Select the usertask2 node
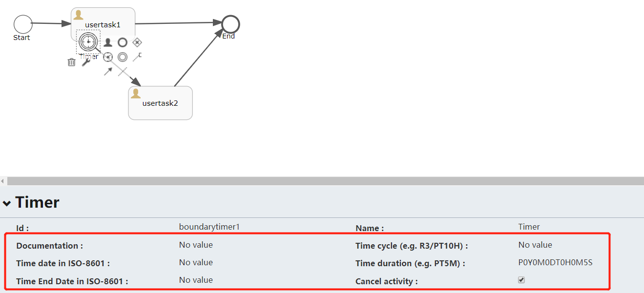The height and width of the screenshot is (293, 644). coord(160,103)
